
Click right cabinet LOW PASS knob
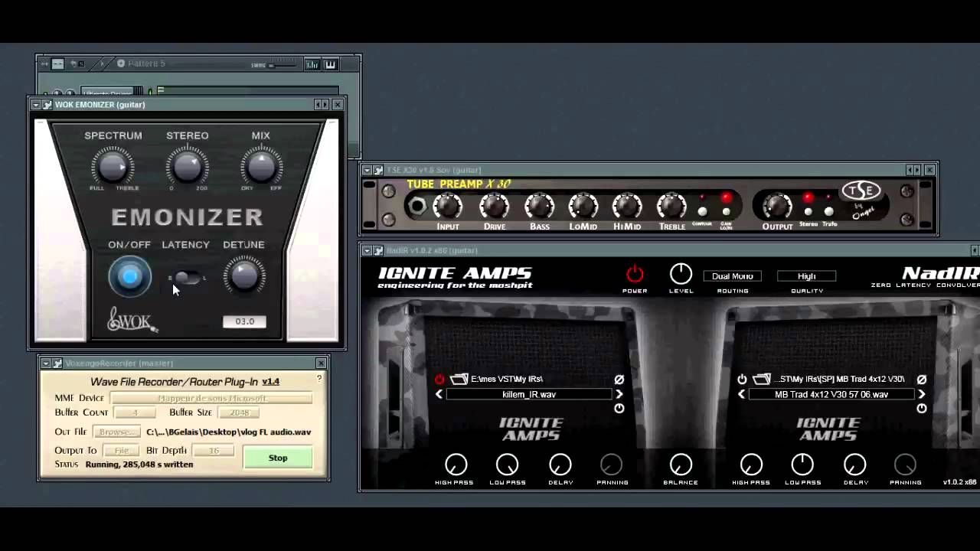[x=802, y=464]
